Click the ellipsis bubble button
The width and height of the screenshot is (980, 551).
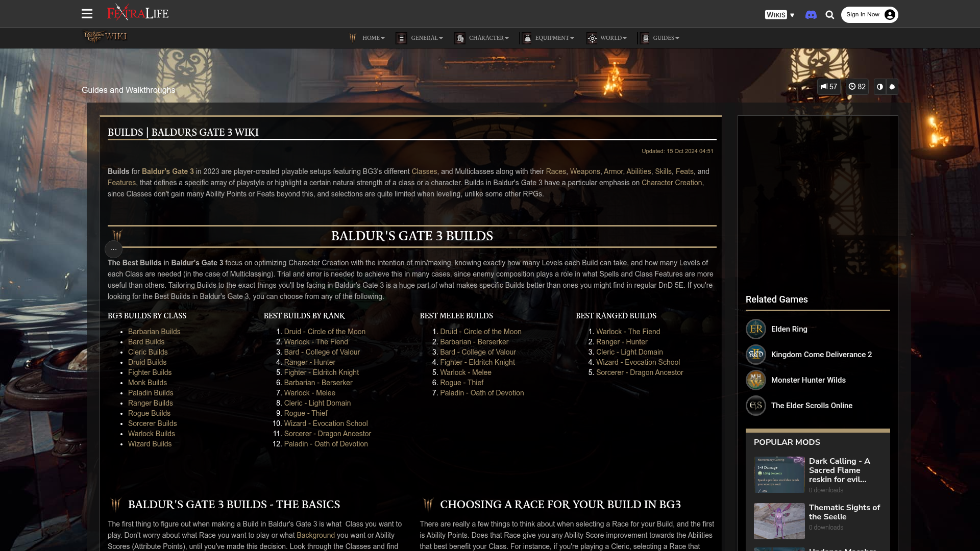[x=113, y=249]
